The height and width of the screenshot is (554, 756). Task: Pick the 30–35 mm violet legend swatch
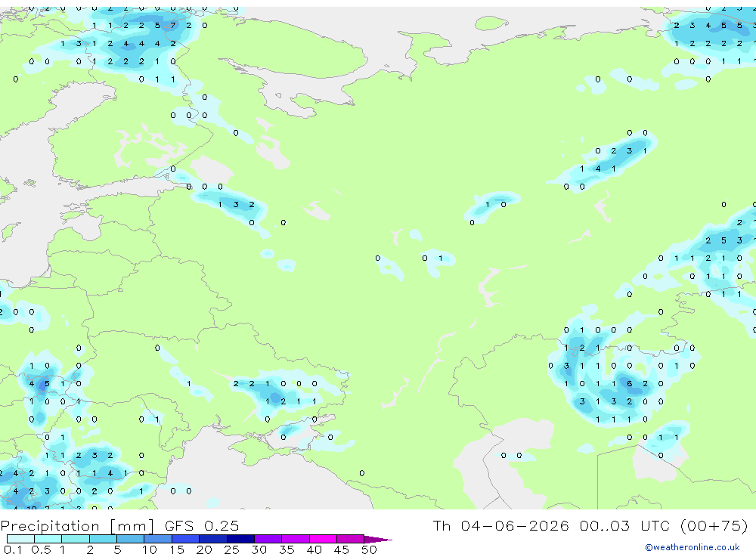(x=268, y=539)
